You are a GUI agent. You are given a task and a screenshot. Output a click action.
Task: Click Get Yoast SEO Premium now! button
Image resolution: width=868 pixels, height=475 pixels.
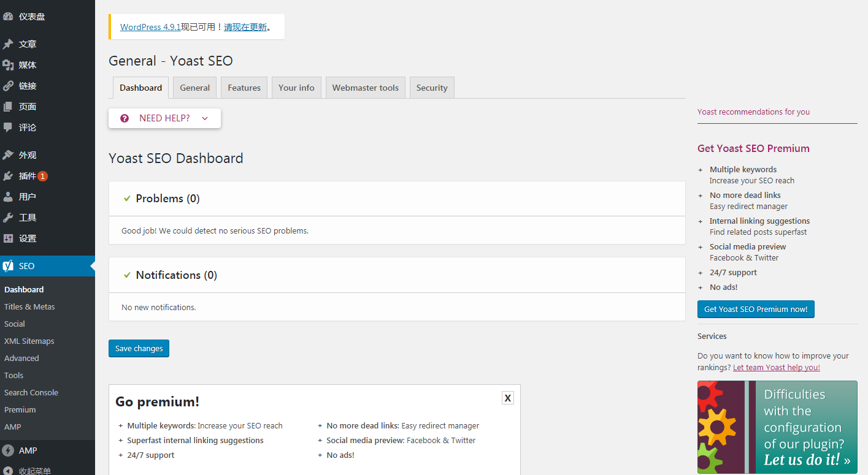[756, 309]
